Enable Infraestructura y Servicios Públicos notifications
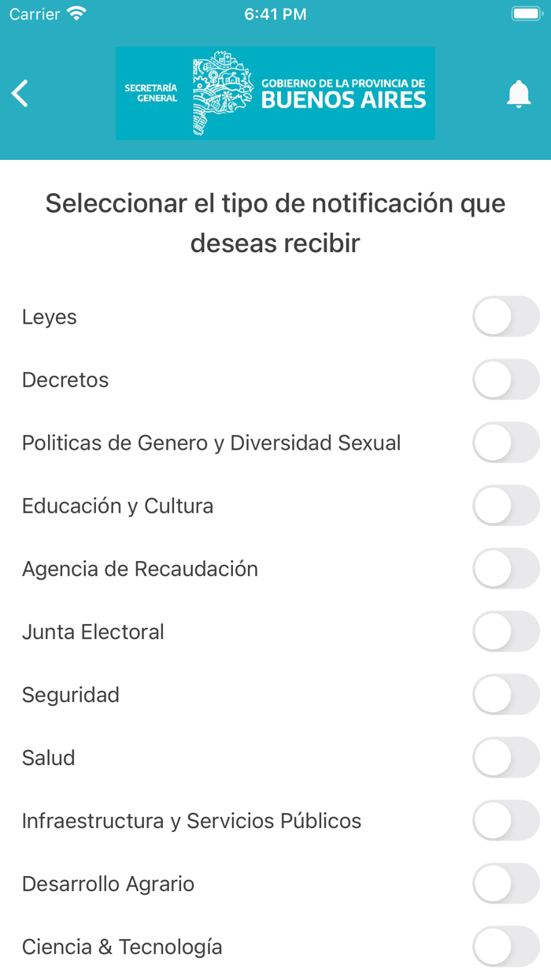Viewport: 551px width, 980px height. (506, 820)
